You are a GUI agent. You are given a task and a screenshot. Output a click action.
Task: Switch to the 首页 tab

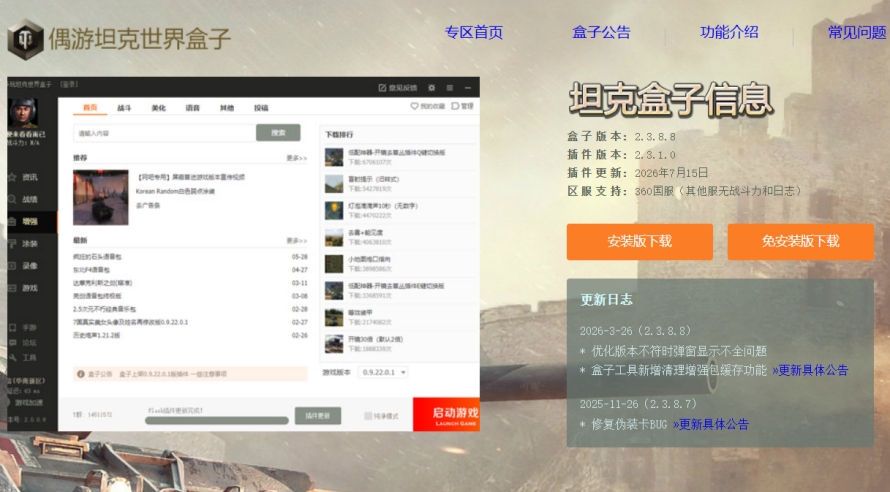point(90,107)
